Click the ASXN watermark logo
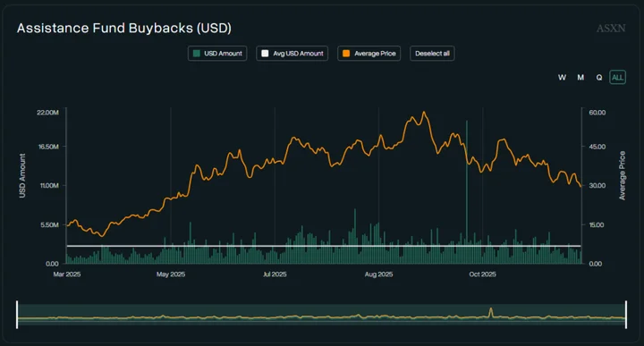Viewport: 644px width, 346px height. point(611,29)
